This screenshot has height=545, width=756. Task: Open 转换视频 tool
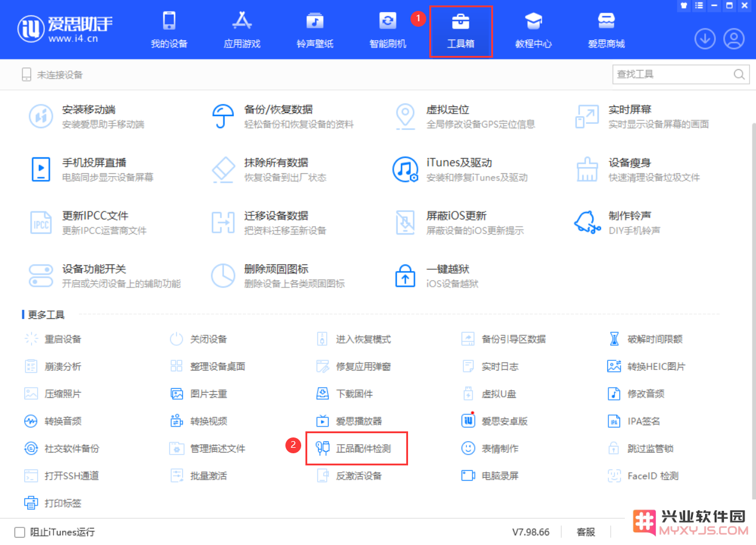point(199,421)
